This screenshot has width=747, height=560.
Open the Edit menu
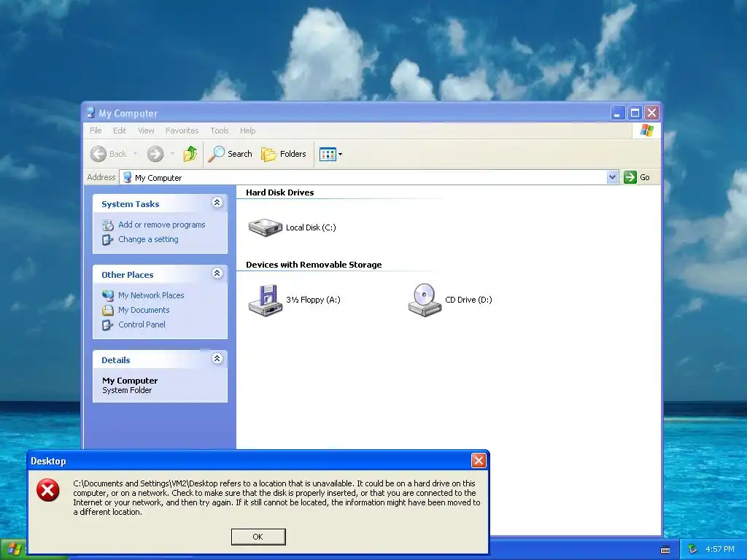point(120,131)
